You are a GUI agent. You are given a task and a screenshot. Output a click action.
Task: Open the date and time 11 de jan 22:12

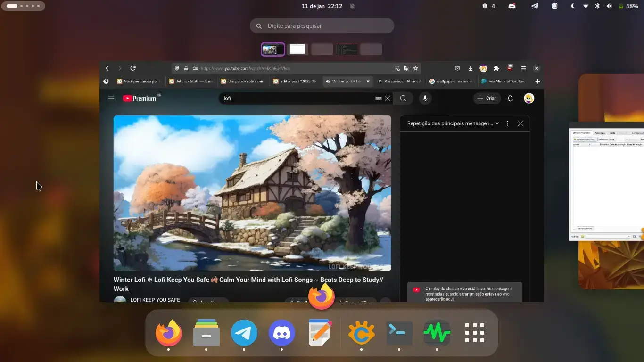[x=322, y=6]
